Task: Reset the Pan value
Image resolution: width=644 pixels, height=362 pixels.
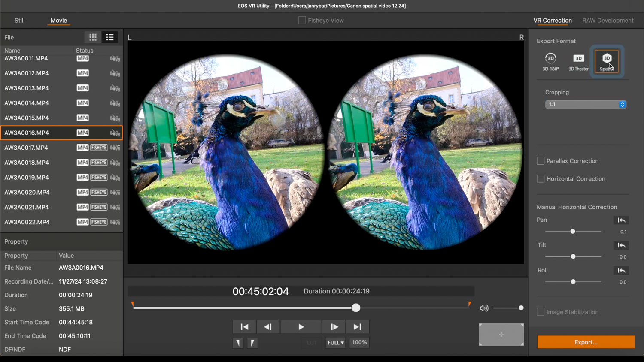Action: [621, 220]
